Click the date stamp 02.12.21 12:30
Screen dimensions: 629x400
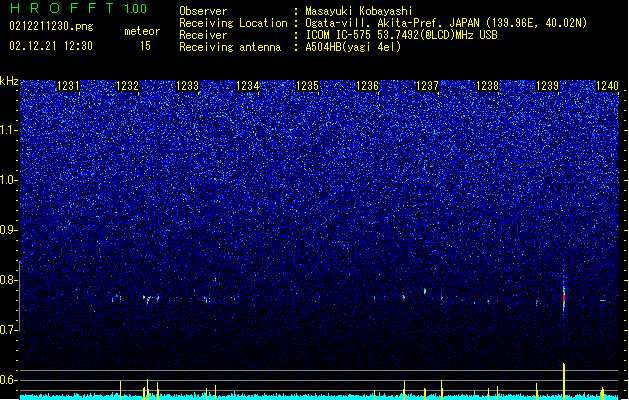point(51,46)
